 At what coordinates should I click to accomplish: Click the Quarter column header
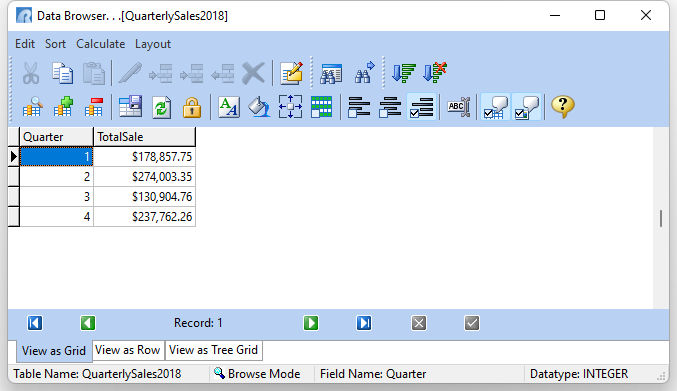click(57, 137)
